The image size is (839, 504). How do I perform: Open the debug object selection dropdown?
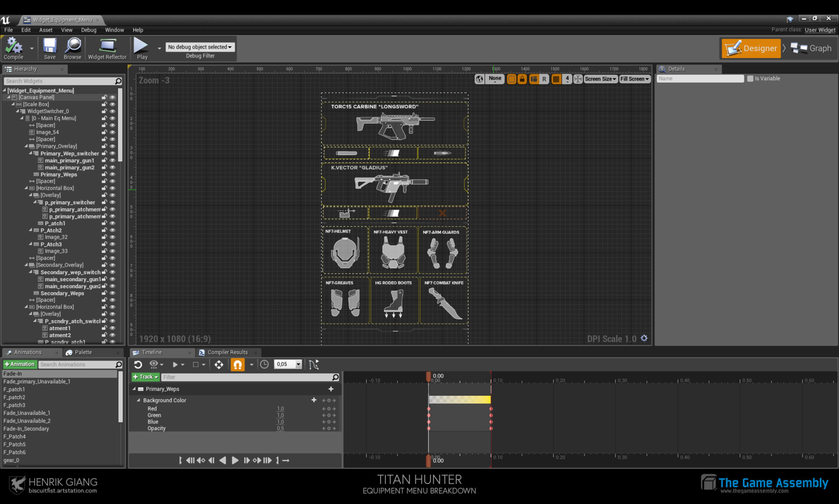pyautogui.click(x=200, y=47)
